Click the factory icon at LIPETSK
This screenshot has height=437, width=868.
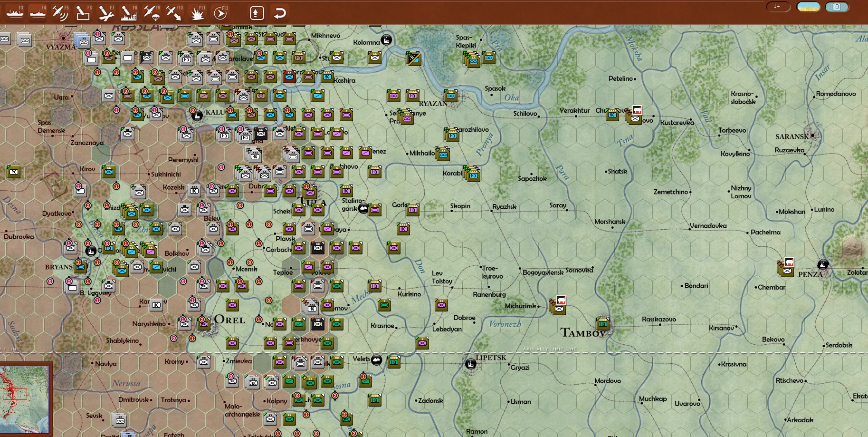click(x=470, y=364)
